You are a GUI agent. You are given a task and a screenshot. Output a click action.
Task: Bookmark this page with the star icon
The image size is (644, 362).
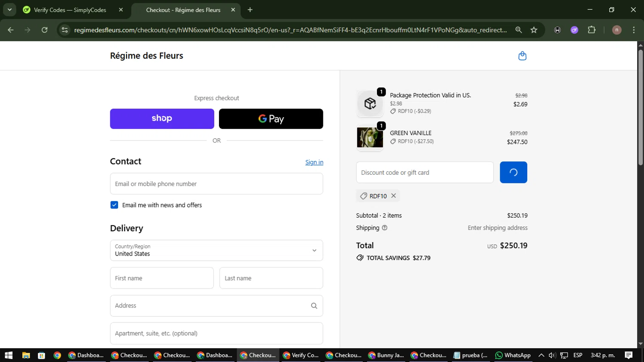click(534, 30)
